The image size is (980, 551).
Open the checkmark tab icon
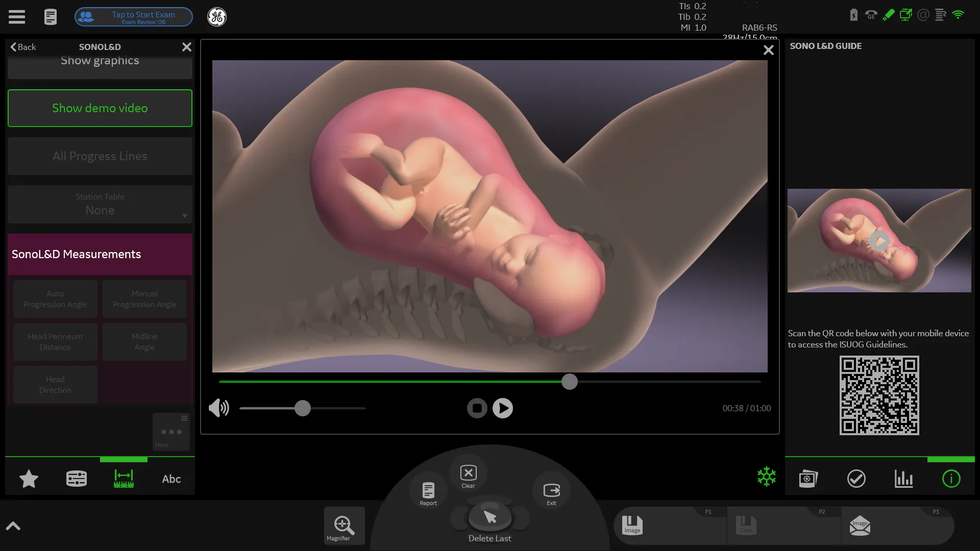tap(856, 479)
